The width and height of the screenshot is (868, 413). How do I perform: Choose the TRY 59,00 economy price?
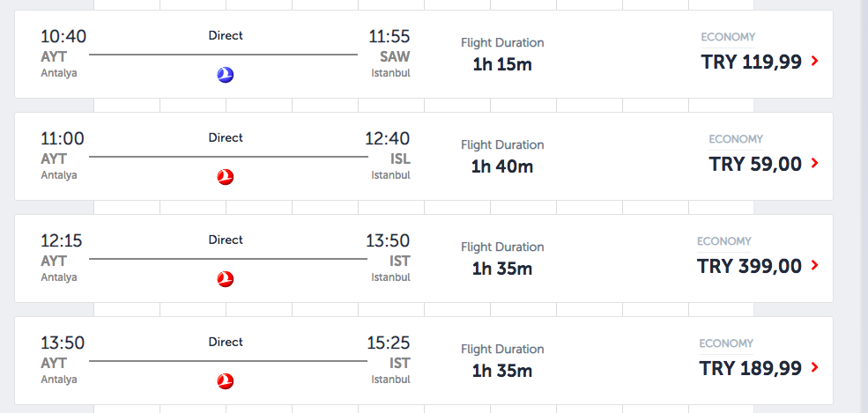pyautogui.click(x=755, y=164)
